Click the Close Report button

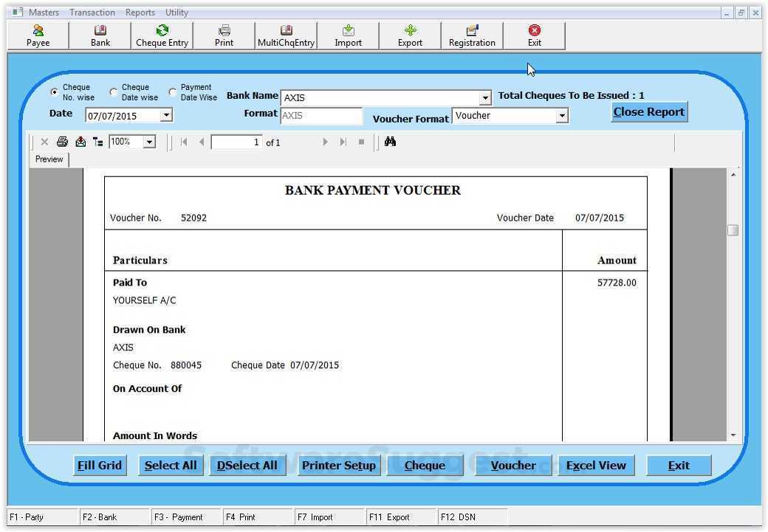(648, 111)
